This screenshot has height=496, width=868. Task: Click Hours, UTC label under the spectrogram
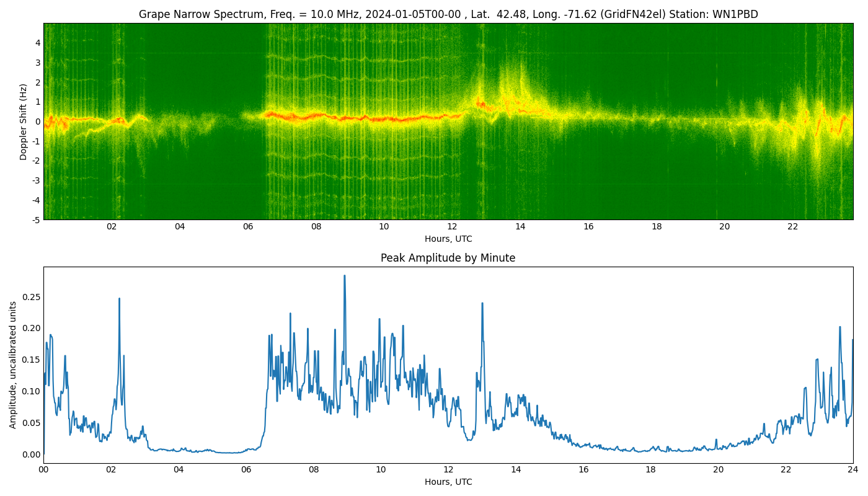[x=448, y=239]
